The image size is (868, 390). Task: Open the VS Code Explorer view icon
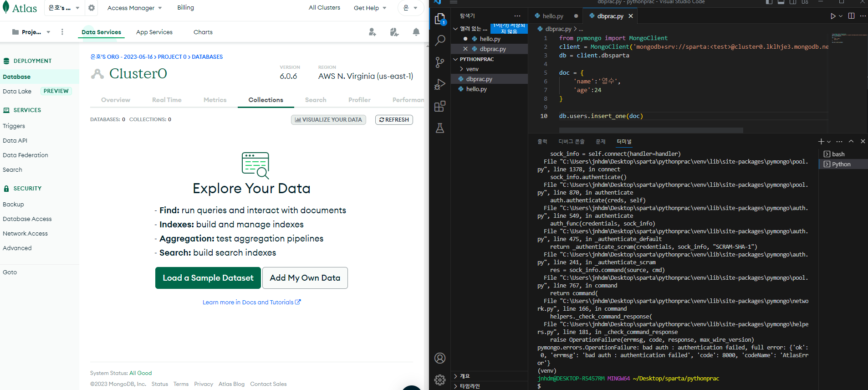click(440, 19)
